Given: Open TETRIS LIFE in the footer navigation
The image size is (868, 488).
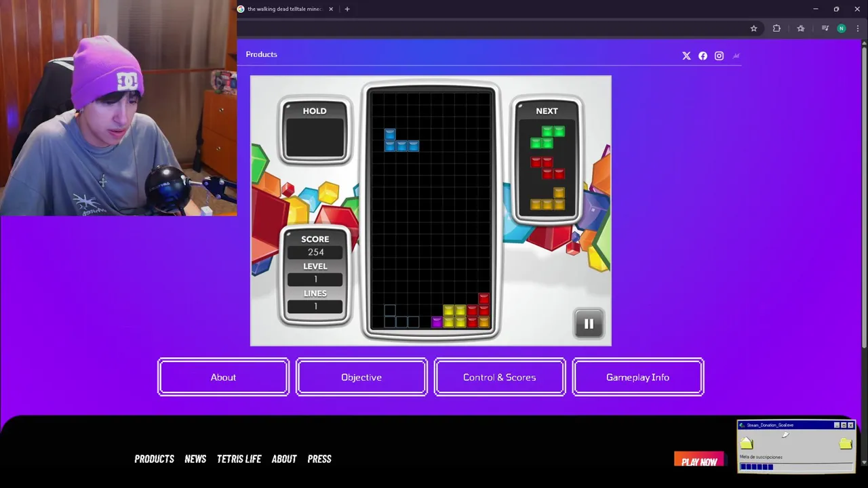Looking at the screenshot, I should [239, 459].
